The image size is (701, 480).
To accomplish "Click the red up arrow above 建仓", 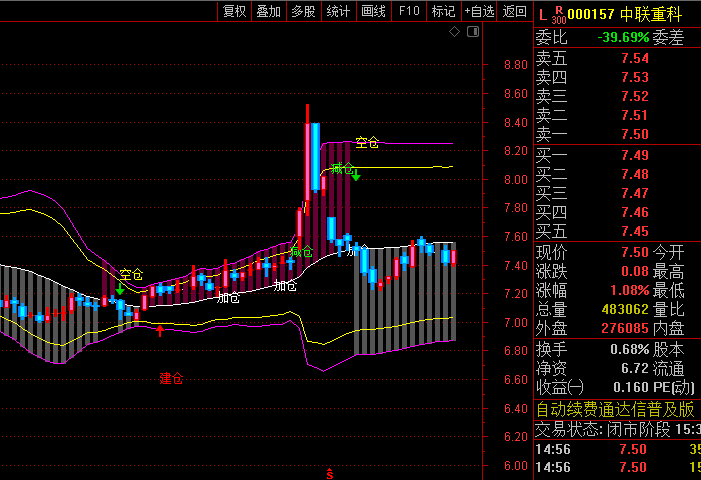I will 160,331.
